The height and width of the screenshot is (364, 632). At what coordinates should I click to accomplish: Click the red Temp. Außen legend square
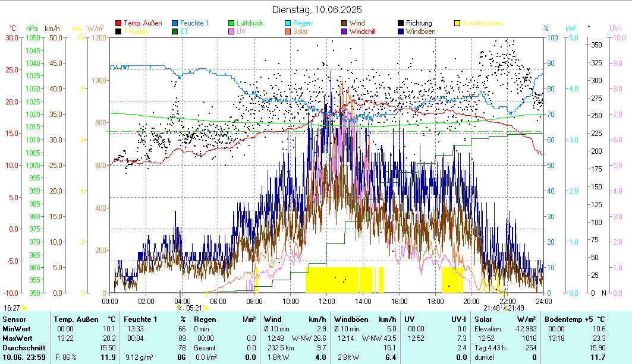119,23
